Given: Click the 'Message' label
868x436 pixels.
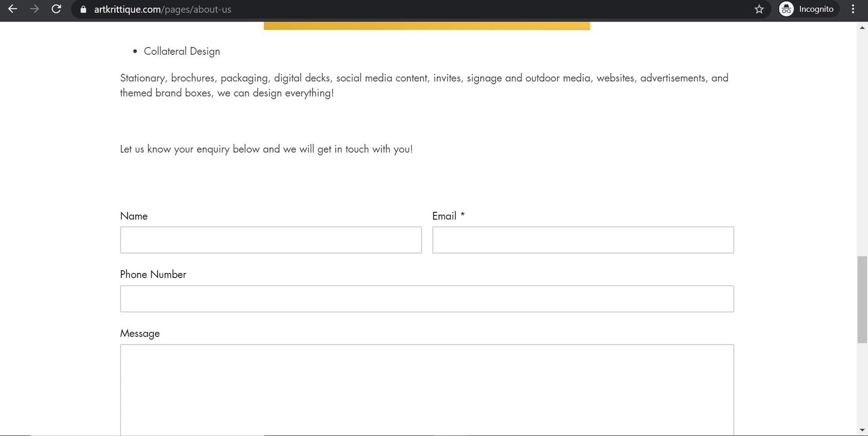Looking at the screenshot, I should pyautogui.click(x=140, y=334).
